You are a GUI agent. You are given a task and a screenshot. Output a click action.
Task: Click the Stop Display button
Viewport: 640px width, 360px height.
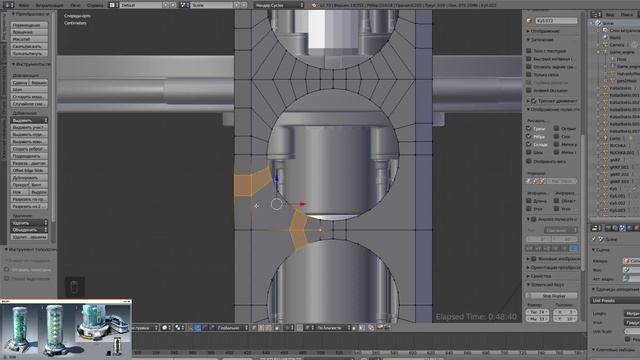coord(552,296)
